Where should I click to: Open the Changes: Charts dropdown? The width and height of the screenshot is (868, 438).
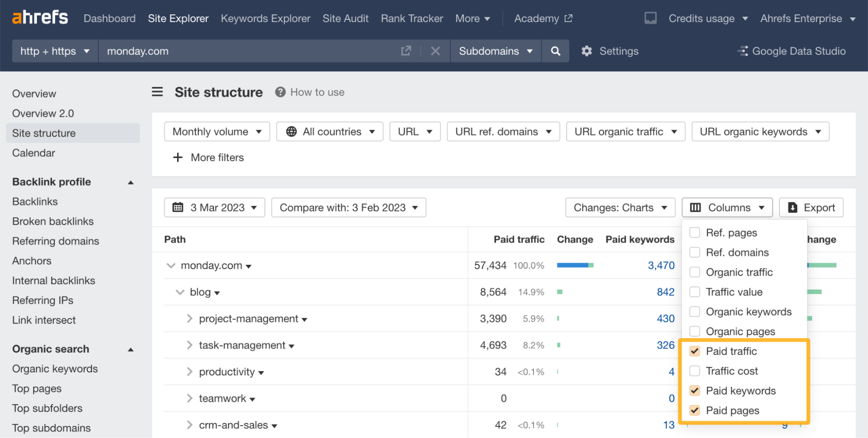620,207
